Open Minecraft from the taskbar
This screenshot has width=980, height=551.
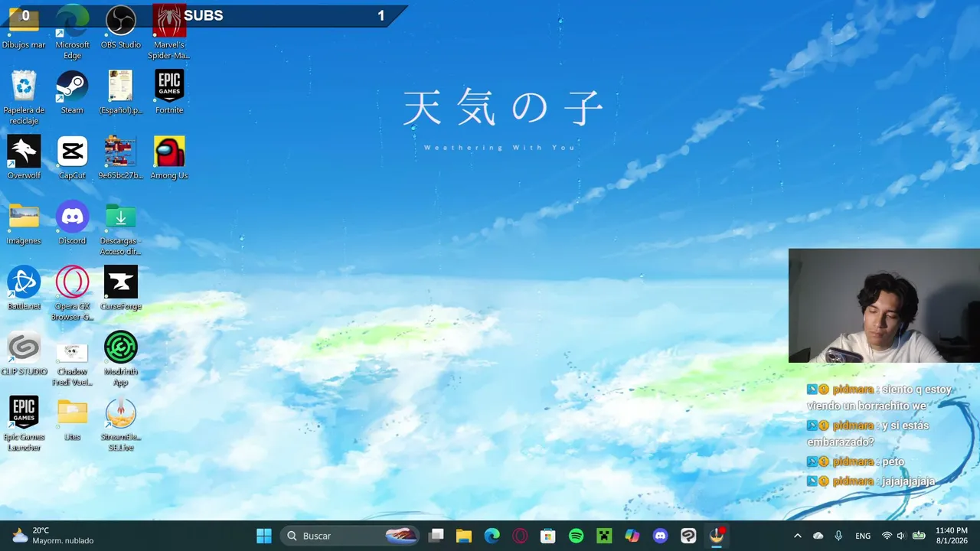[x=604, y=536]
